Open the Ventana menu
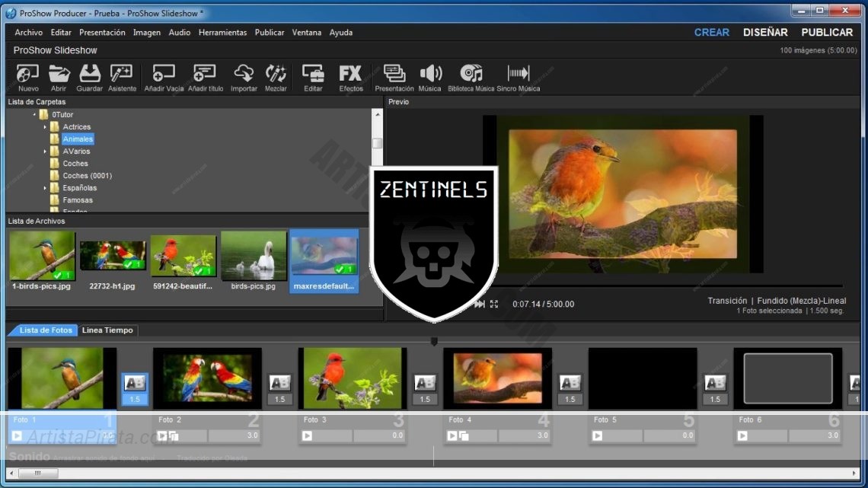 point(307,33)
